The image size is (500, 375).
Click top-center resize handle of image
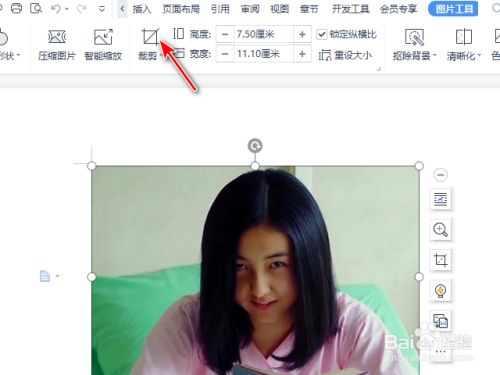pyautogui.click(x=255, y=166)
